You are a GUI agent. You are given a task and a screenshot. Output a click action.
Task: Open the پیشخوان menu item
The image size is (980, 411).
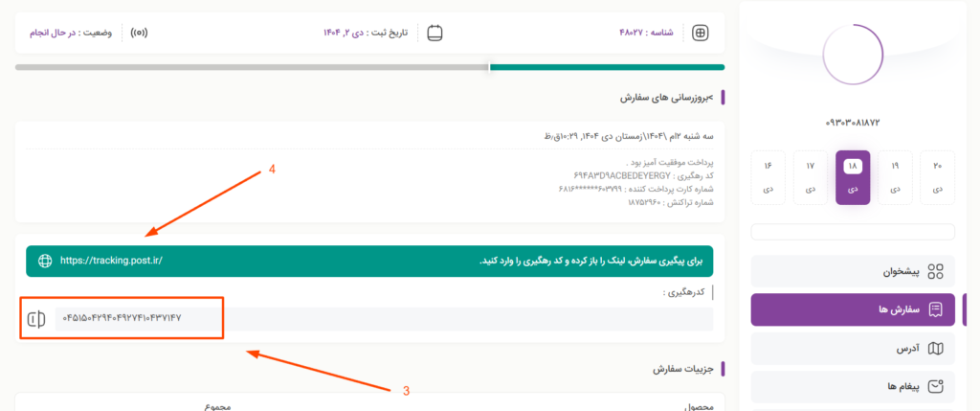pyautogui.click(x=853, y=271)
